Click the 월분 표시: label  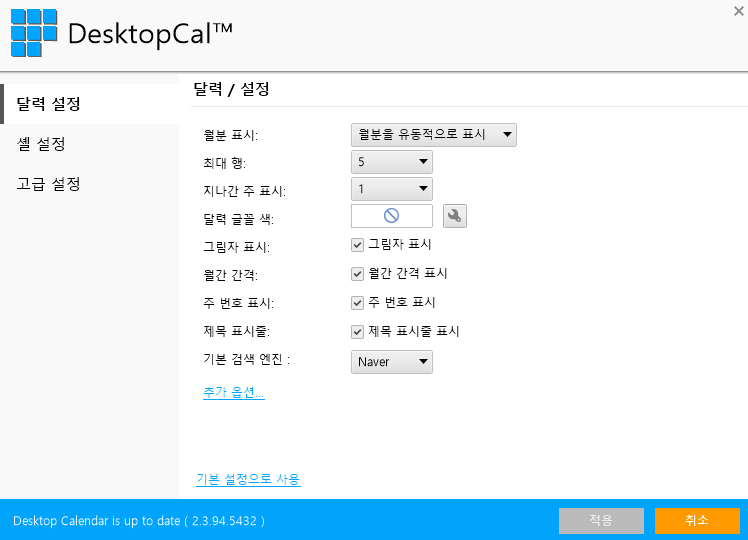click(x=230, y=135)
